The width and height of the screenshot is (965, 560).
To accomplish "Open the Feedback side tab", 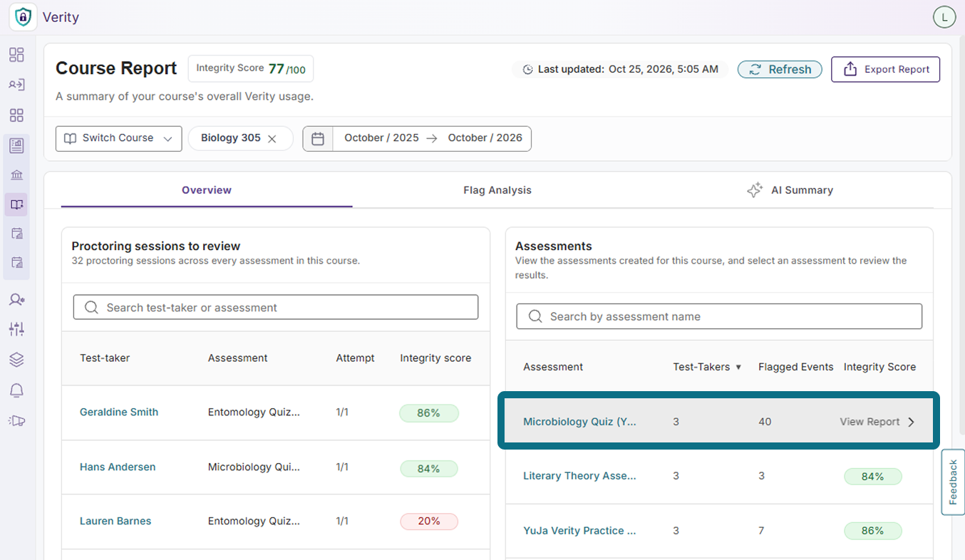I will pyautogui.click(x=953, y=482).
